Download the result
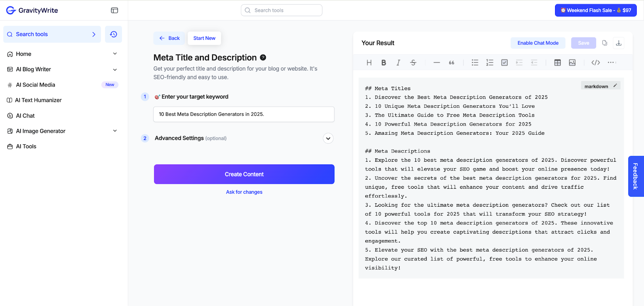The height and width of the screenshot is (306, 644). click(619, 43)
